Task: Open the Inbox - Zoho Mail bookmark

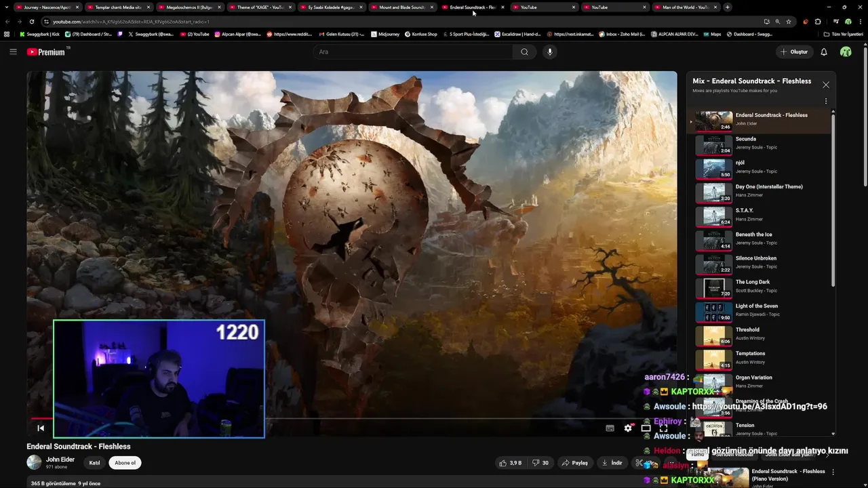Action: tap(623, 34)
